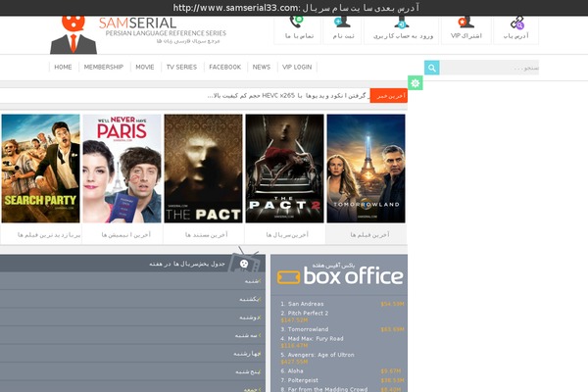Click Pitch Perfect 2 box office entry
588x392 pixels.
click(x=308, y=313)
